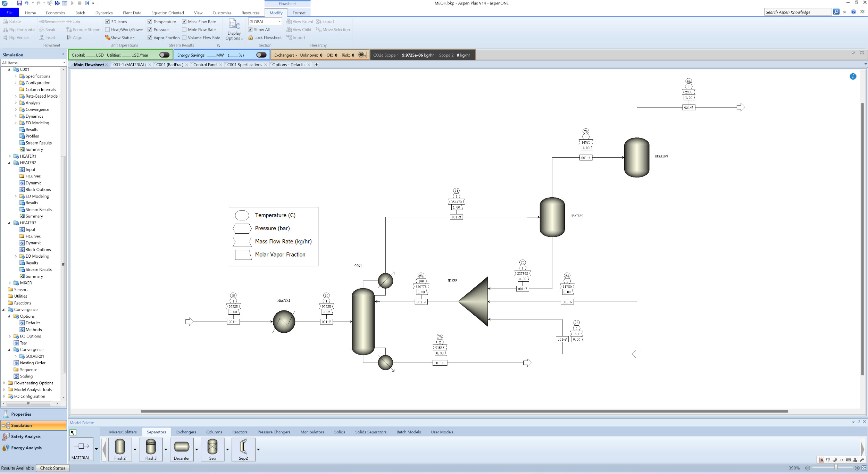The width and height of the screenshot is (868, 474).
Task: Click the Search Aspen Knowledge field
Action: 798,12
